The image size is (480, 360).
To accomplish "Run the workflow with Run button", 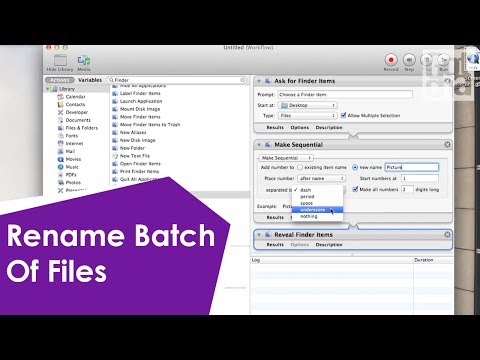I will (x=444, y=60).
